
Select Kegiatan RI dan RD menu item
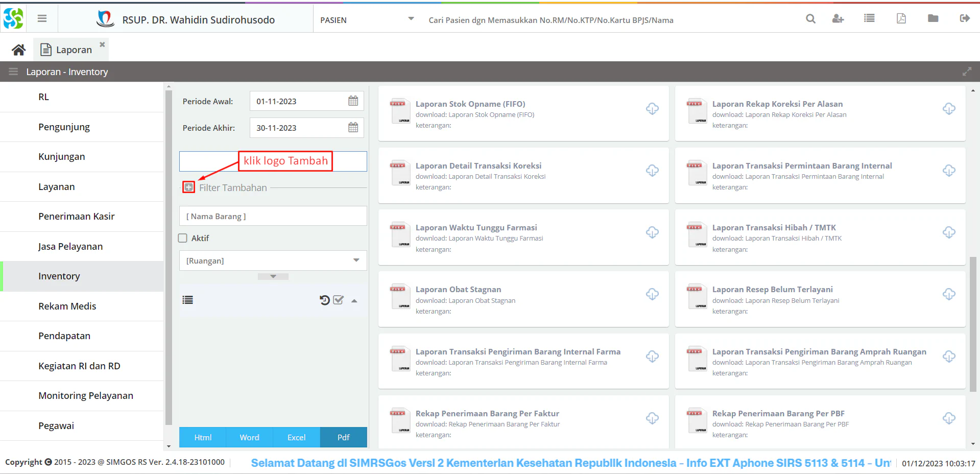click(82, 366)
